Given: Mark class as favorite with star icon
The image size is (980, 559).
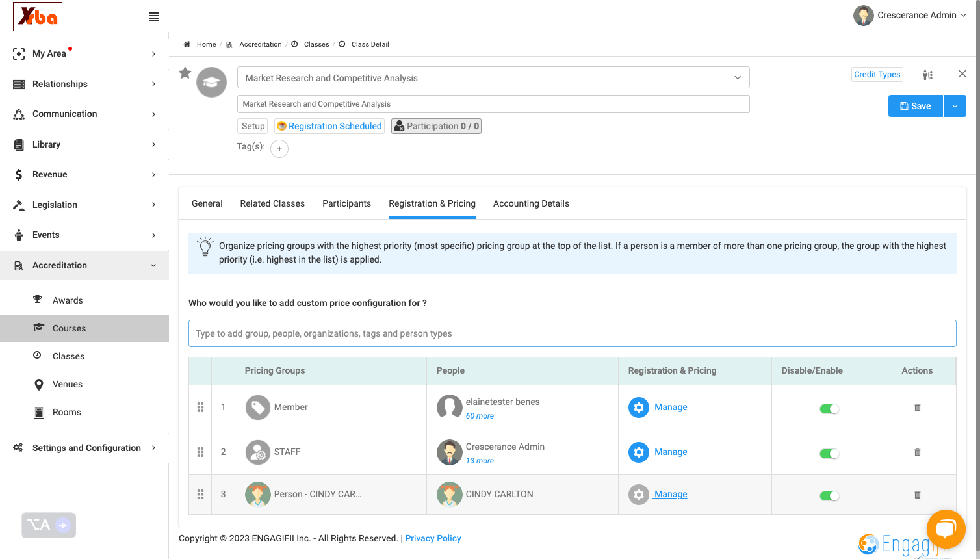Looking at the screenshot, I should click(x=185, y=73).
